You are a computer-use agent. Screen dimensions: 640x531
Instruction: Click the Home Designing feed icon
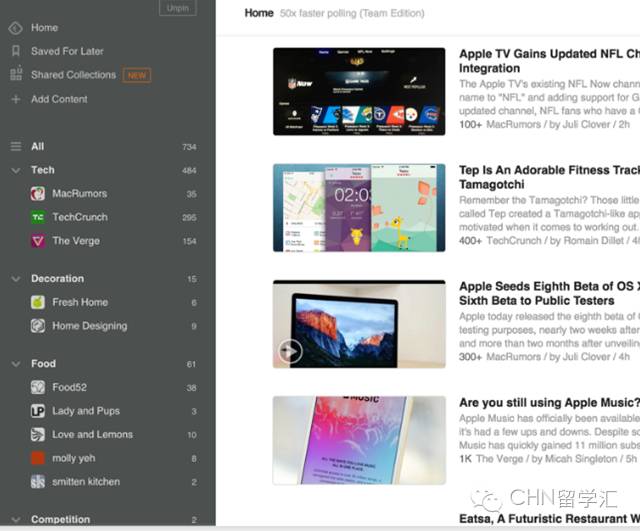[38, 326]
